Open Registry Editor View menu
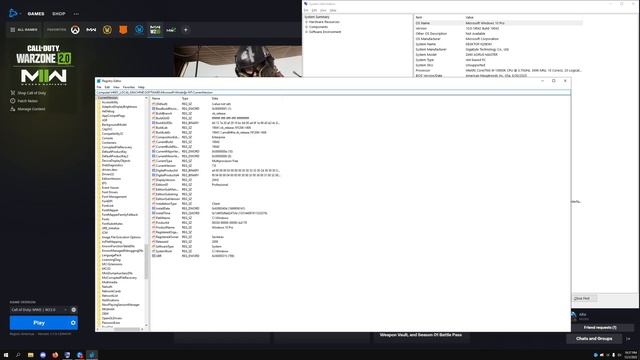640x360 pixels. point(116,87)
